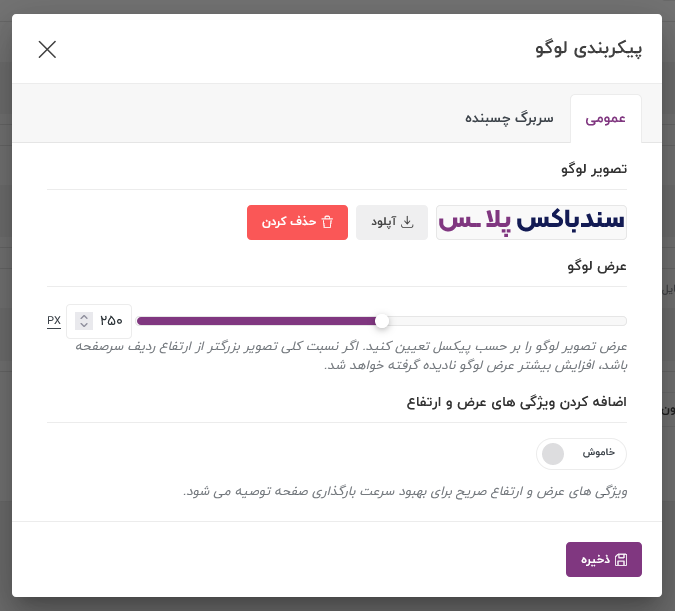
Task: Click the سندباکس پلاس logo preview image
Action: coord(531,222)
